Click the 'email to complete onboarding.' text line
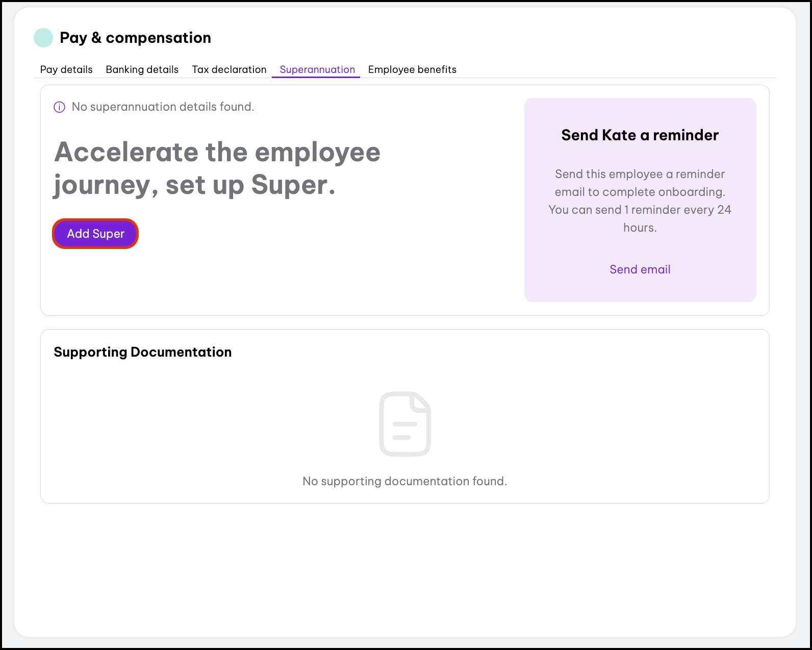Image resolution: width=812 pixels, height=650 pixels. pos(640,192)
